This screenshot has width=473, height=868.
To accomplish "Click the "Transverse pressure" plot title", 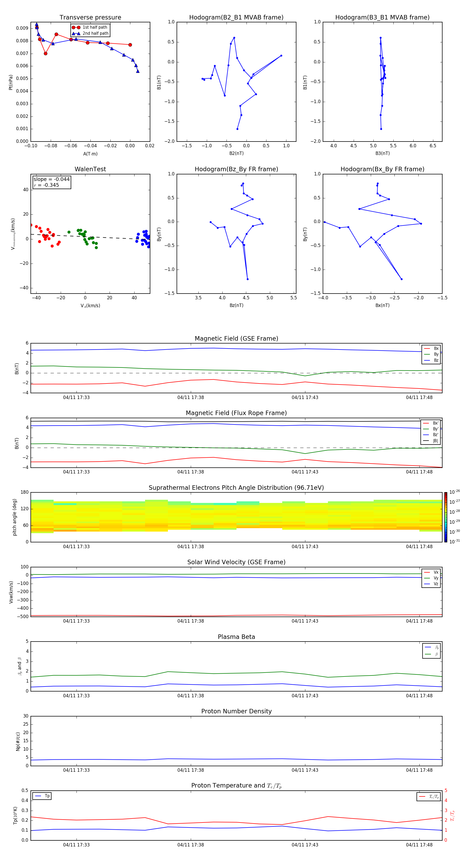I will [x=90, y=18].
